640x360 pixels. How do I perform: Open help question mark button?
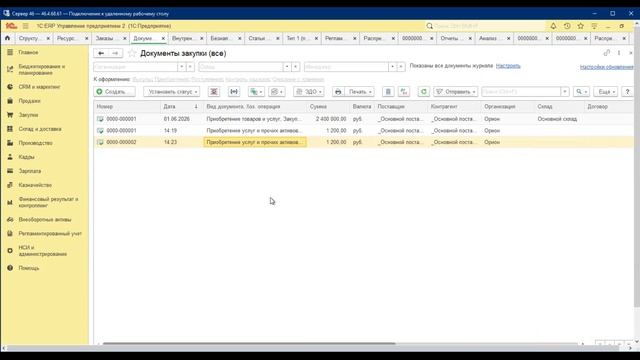pos(627,92)
